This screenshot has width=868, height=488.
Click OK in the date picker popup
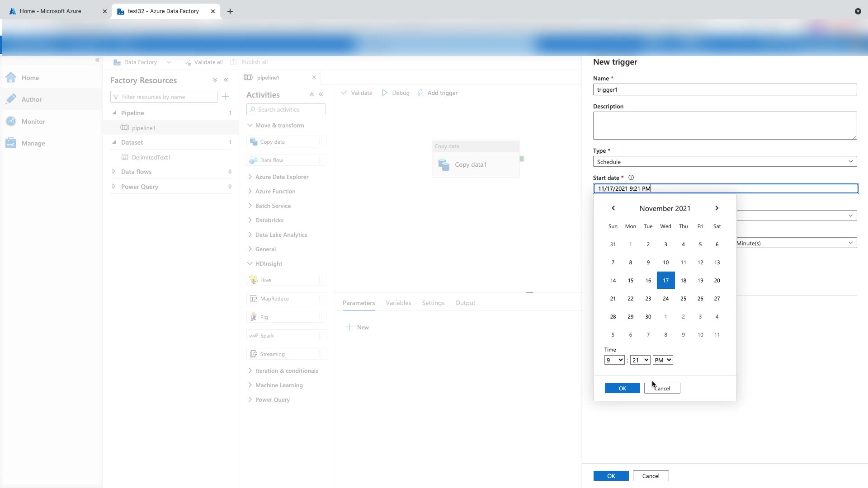click(x=622, y=389)
